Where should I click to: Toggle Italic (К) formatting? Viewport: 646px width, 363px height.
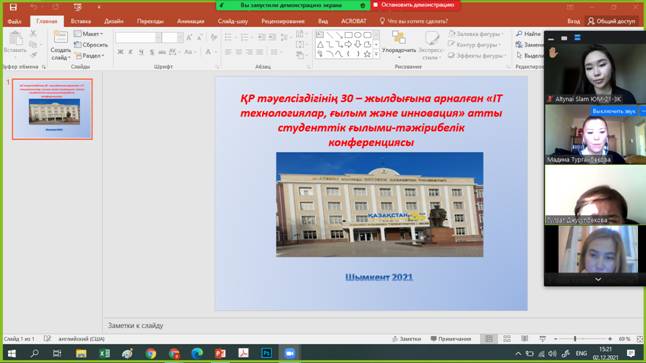click(131, 52)
